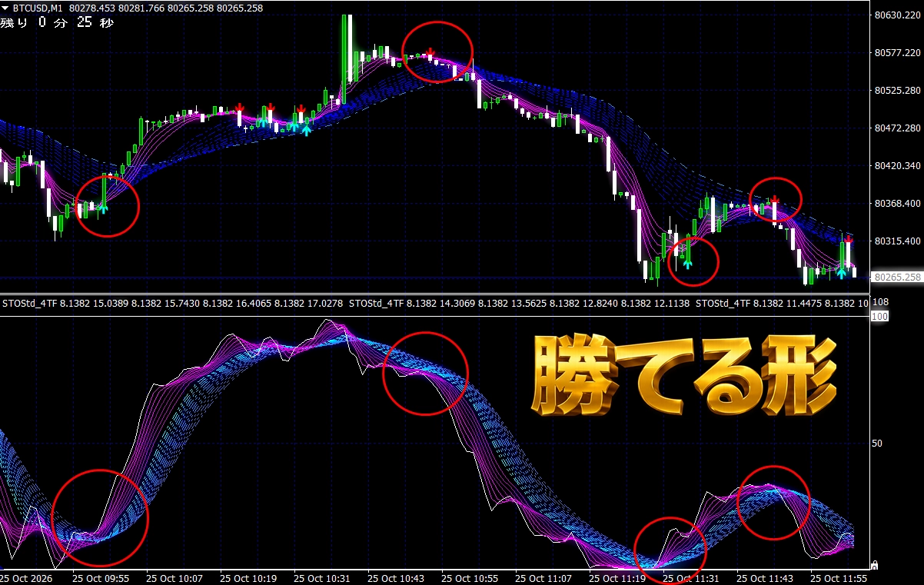Click the 80368.400 price scale label
This screenshot has height=585, width=924.
tap(898, 204)
